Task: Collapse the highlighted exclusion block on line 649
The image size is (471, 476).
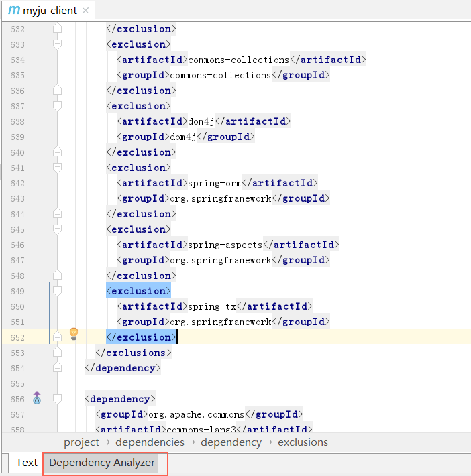Action: (57, 291)
